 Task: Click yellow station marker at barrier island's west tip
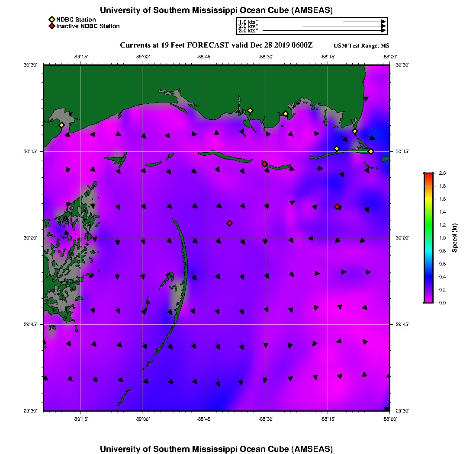click(337, 149)
